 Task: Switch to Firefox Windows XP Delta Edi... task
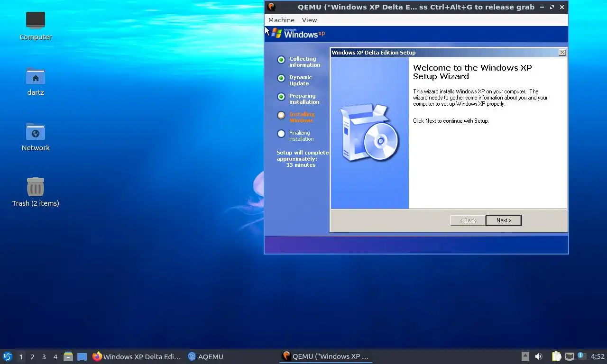tap(137, 356)
